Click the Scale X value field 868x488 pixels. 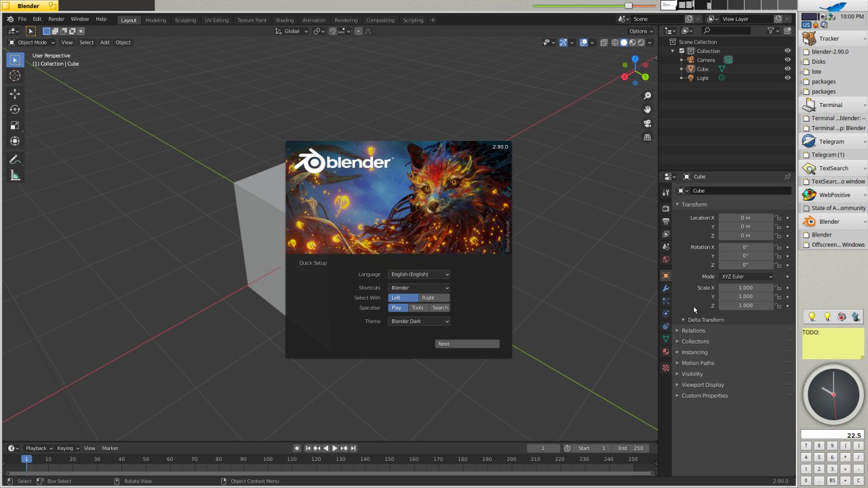pyautogui.click(x=746, y=288)
